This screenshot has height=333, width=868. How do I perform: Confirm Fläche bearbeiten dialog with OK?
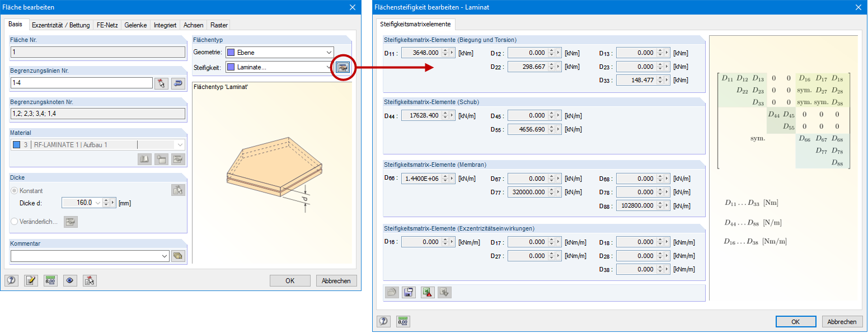click(x=290, y=281)
